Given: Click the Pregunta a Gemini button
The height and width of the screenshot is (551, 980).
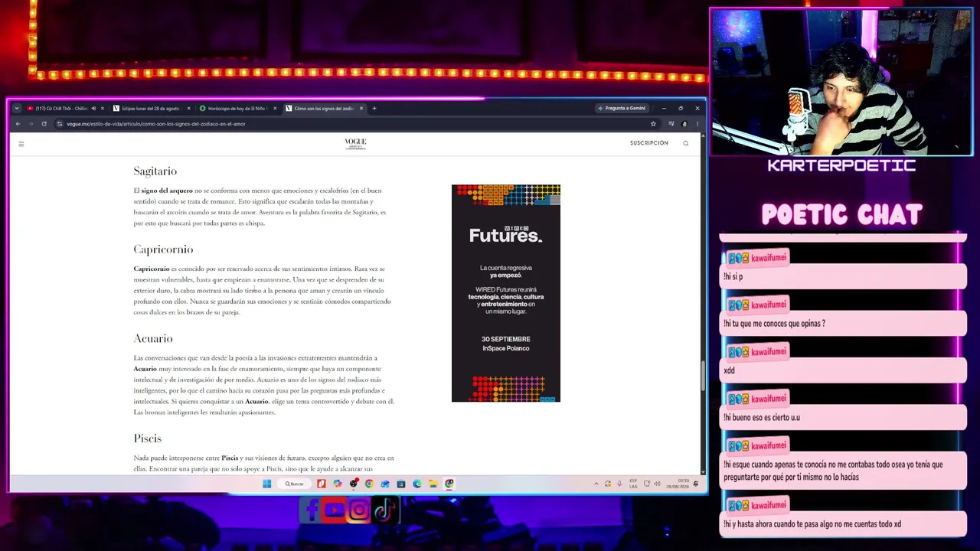Looking at the screenshot, I should pyautogui.click(x=622, y=108).
